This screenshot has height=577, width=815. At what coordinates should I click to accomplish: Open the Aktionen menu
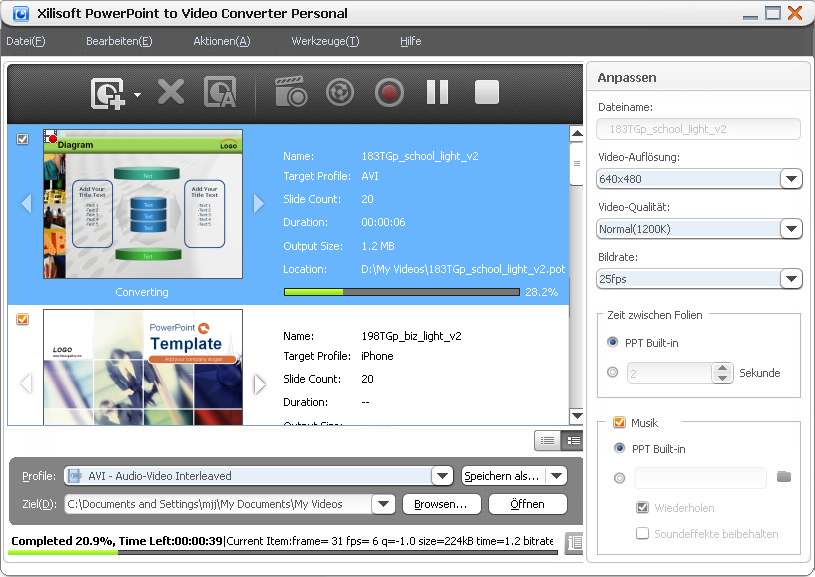pos(221,41)
